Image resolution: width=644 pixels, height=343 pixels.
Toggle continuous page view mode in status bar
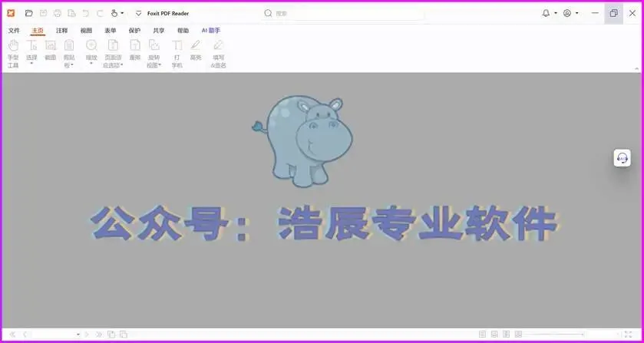(x=494, y=335)
